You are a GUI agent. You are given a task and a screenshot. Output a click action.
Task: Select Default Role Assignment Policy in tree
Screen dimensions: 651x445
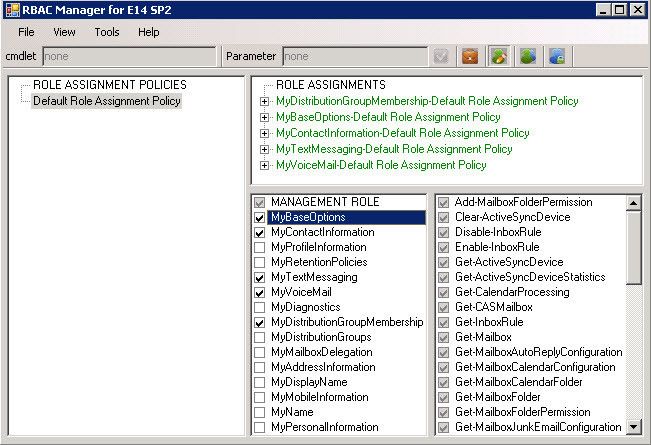(x=107, y=101)
